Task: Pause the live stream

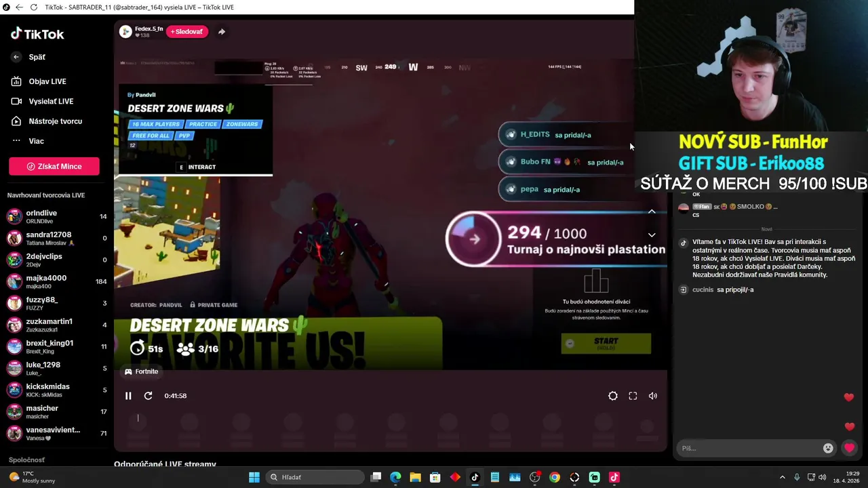Action: point(128,396)
